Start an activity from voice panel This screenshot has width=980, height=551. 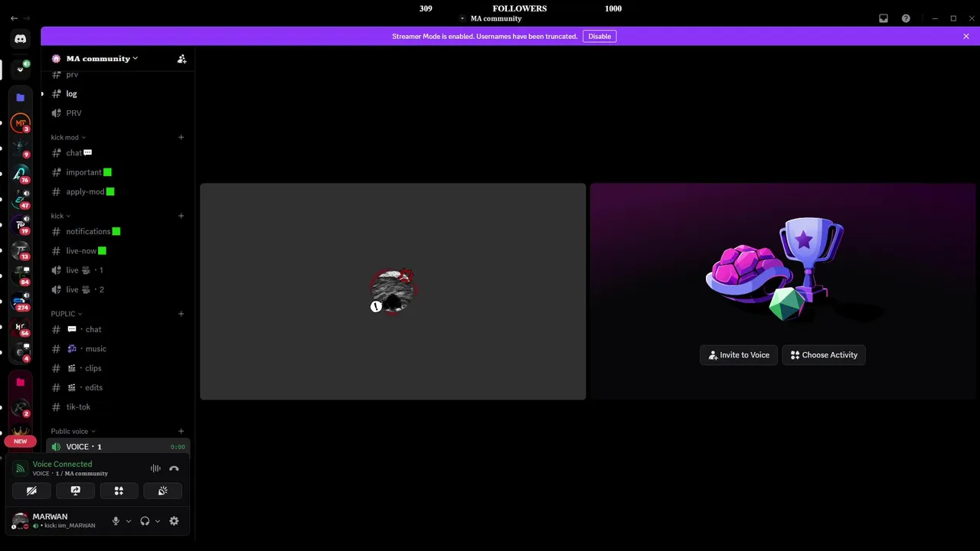pos(119,491)
